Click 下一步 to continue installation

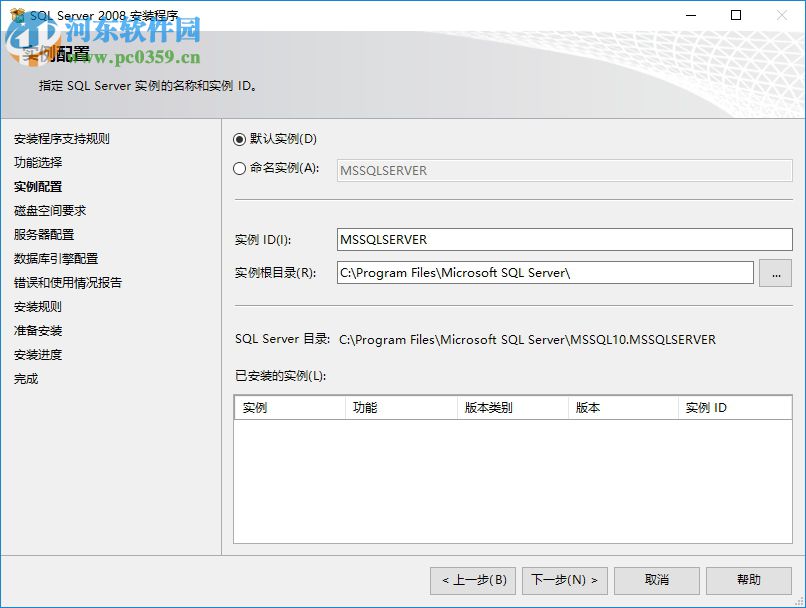(564, 580)
